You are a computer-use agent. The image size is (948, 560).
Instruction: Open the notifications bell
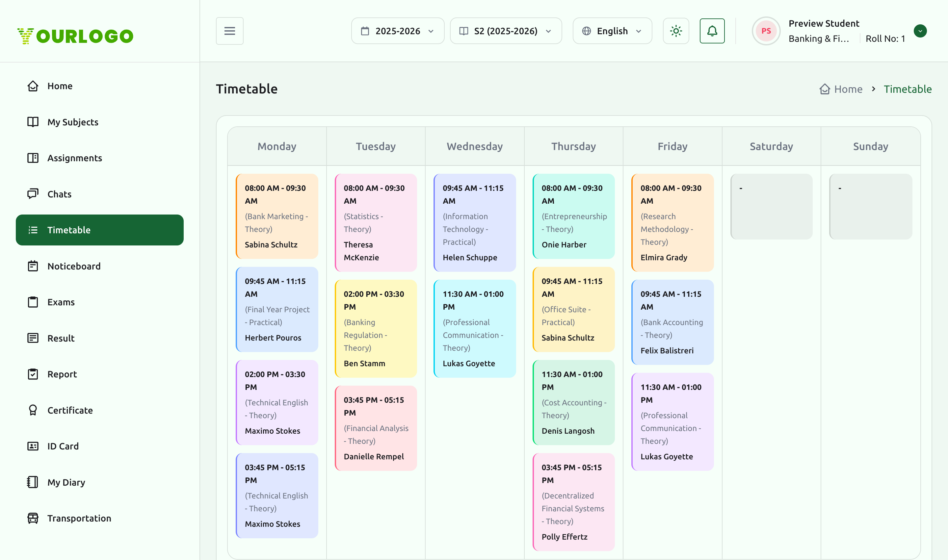(x=712, y=31)
